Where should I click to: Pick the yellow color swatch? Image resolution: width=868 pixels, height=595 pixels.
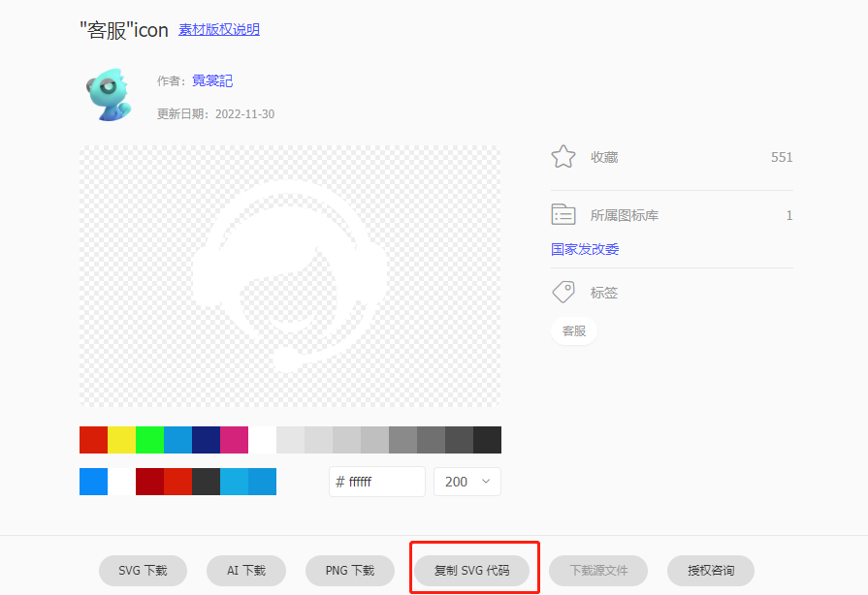(x=121, y=440)
